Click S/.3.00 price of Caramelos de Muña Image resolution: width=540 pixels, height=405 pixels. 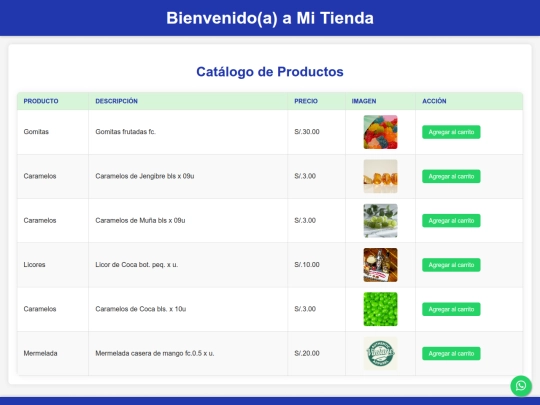pos(305,220)
